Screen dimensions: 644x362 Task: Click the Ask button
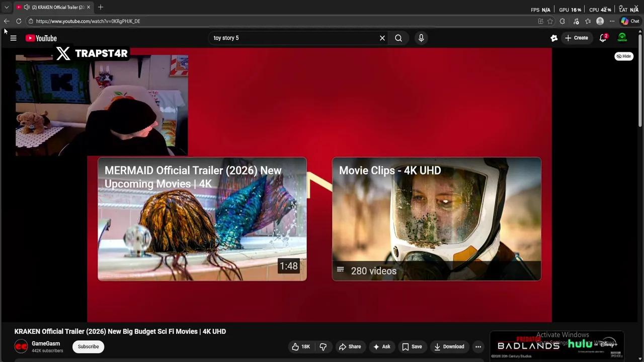pos(381,346)
